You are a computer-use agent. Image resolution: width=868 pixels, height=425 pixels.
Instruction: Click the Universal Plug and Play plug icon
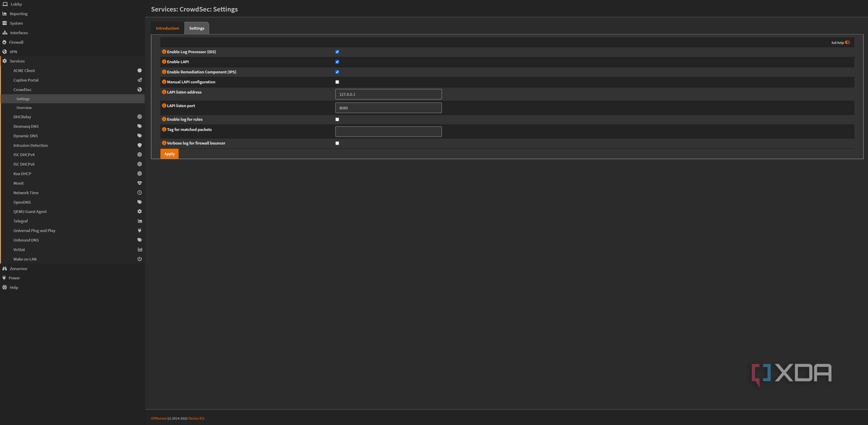point(139,230)
